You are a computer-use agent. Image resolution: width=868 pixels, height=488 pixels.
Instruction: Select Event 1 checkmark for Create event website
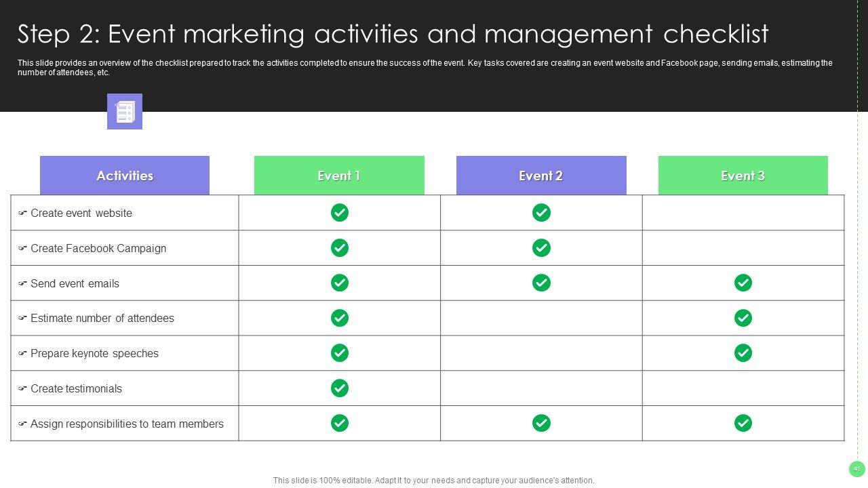click(x=340, y=213)
